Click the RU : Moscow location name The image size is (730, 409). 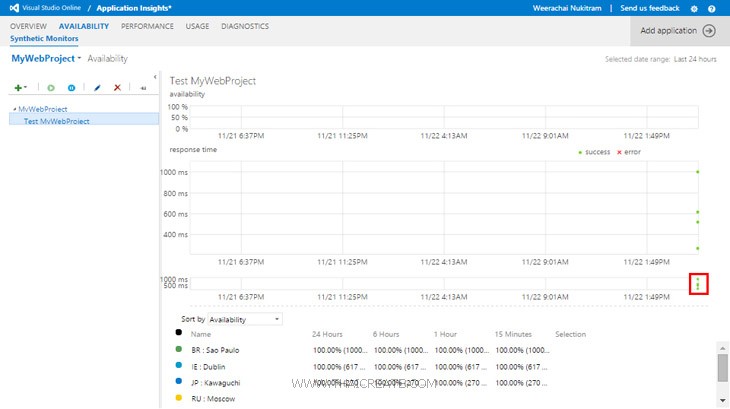213,399
